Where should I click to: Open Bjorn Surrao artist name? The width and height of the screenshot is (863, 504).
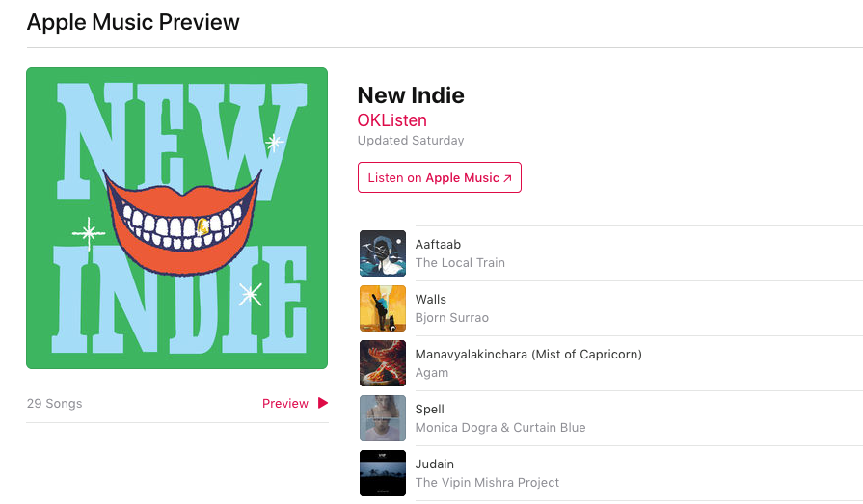452,317
